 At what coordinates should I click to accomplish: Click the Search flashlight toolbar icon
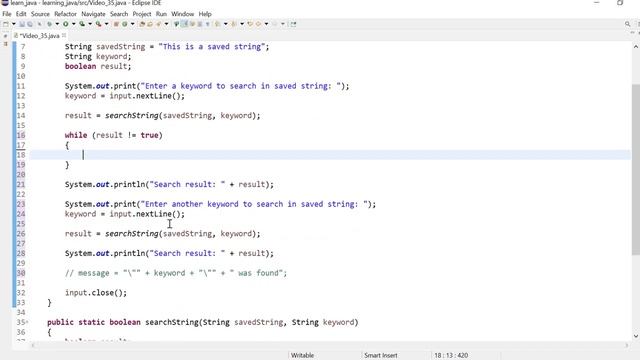(158, 24)
